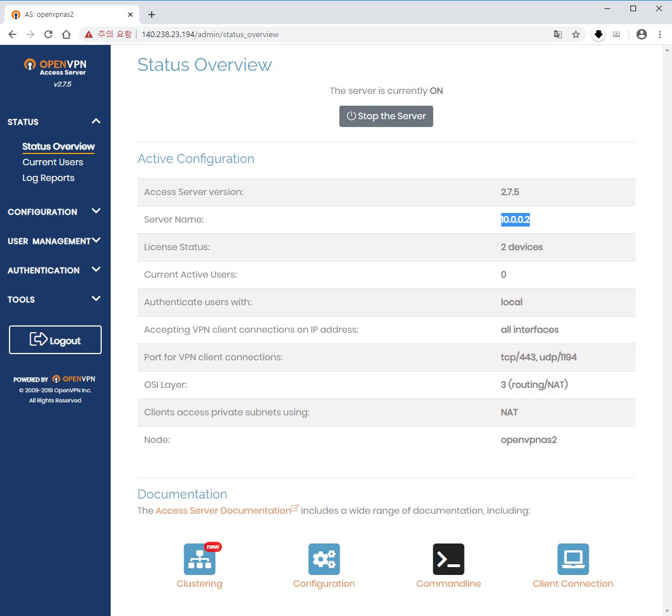Click the Current Active Users value 0
The image size is (672, 616).
(x=503, y=274)
